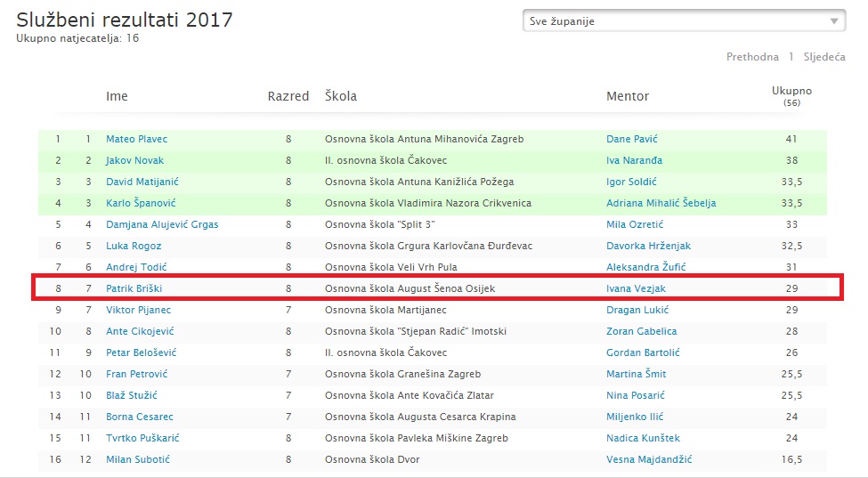
Task: Open mentor Ivana Vezjak's link
Action: click(x=636, y=288)
